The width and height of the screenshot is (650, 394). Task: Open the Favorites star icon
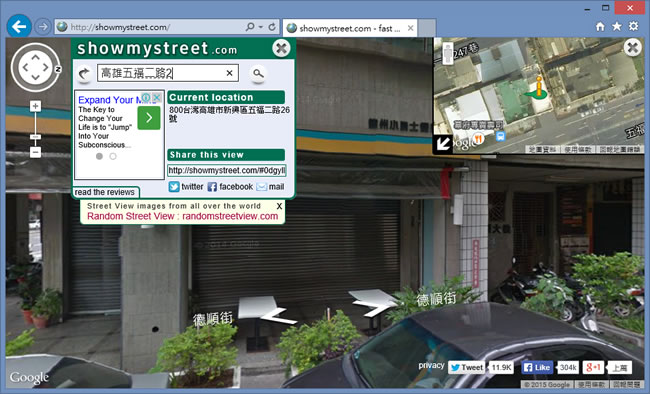[617, 27]
